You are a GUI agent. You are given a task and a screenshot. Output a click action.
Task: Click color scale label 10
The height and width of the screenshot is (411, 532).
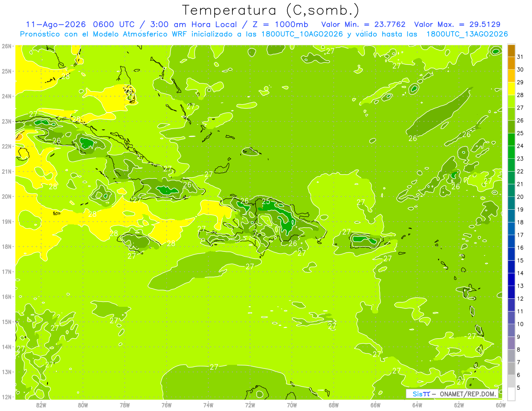pos(520,324)
